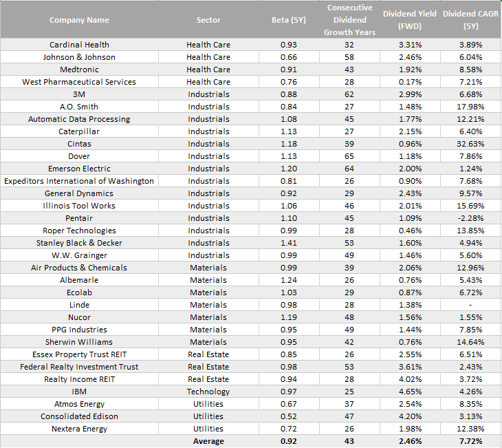
Task: Select the Dividend Yield (FWD) header
Action: click(x=410, y=20)
